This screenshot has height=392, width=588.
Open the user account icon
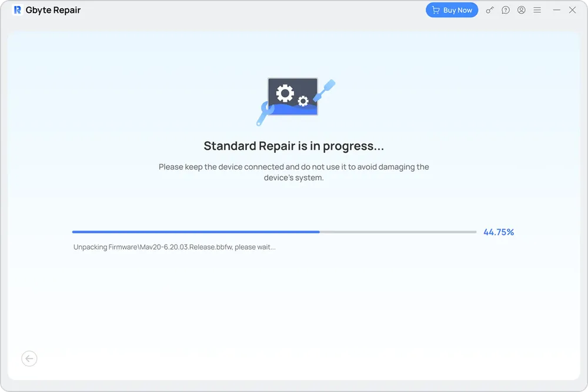click(521, 10)
